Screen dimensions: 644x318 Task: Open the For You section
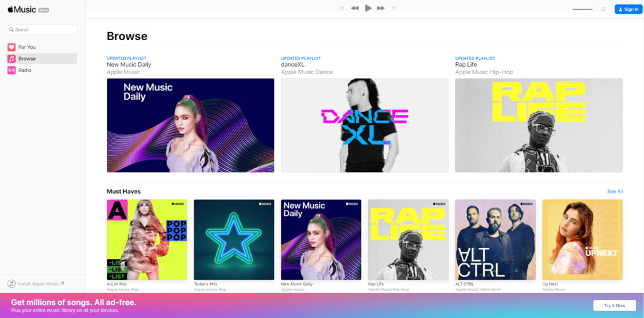26,47
